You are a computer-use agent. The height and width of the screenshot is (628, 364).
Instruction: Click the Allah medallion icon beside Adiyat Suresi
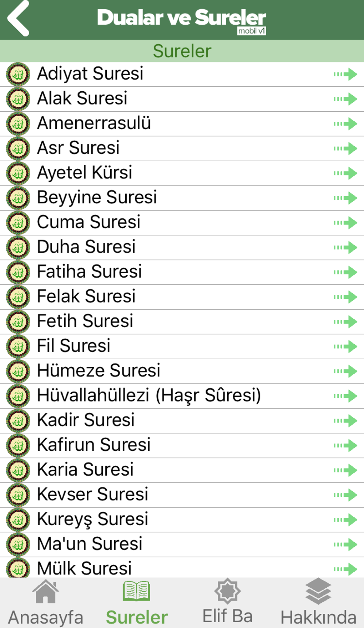tap(18, 74)
